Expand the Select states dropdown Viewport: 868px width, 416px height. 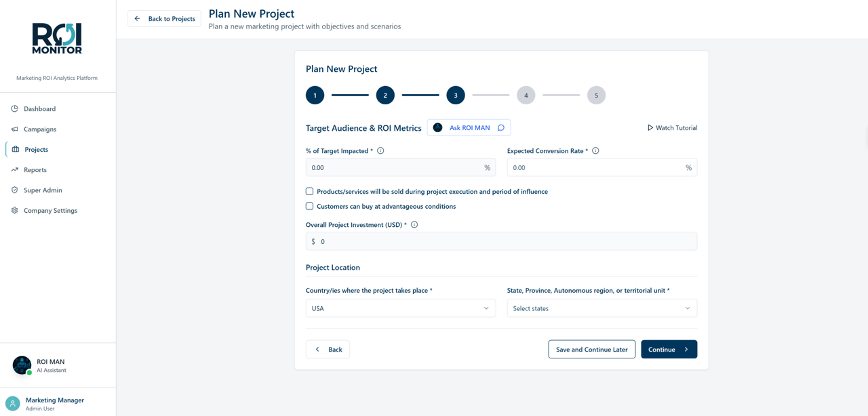click(601, 308)
